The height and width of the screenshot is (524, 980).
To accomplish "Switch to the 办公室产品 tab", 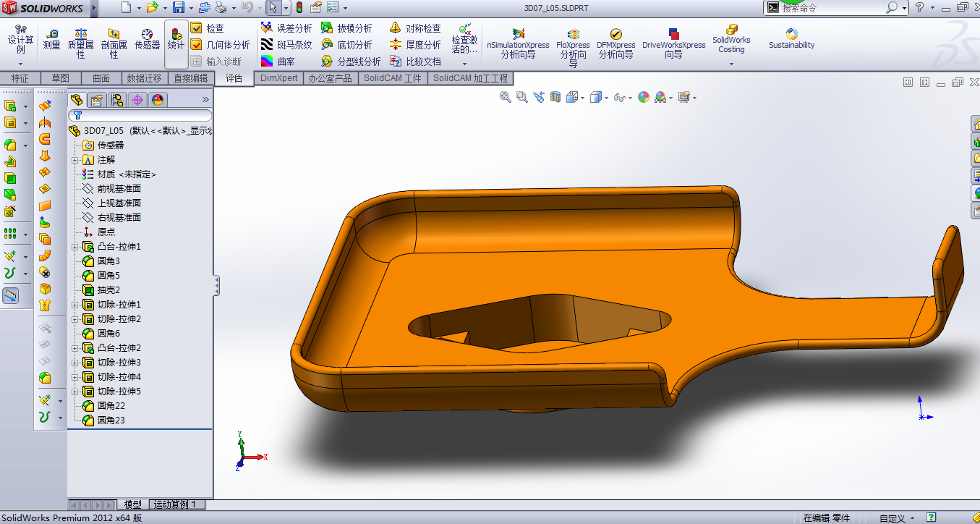I will tap(331, 78).
